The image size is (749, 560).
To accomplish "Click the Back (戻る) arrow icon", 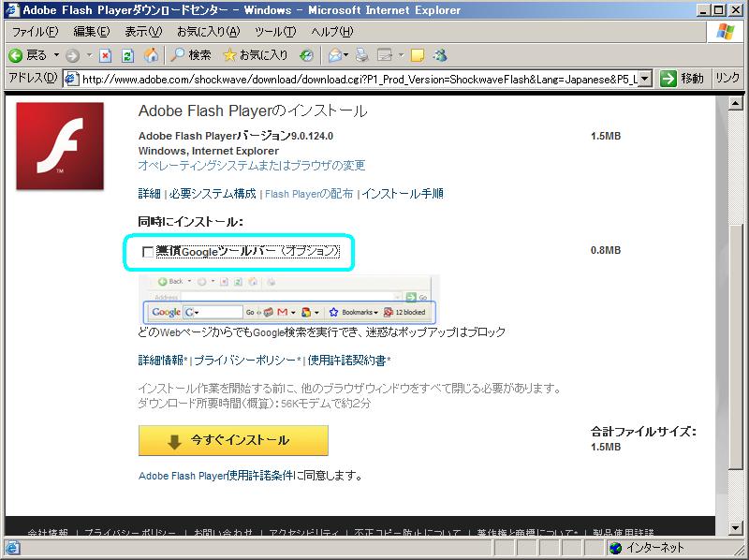I will pos(15,56).
